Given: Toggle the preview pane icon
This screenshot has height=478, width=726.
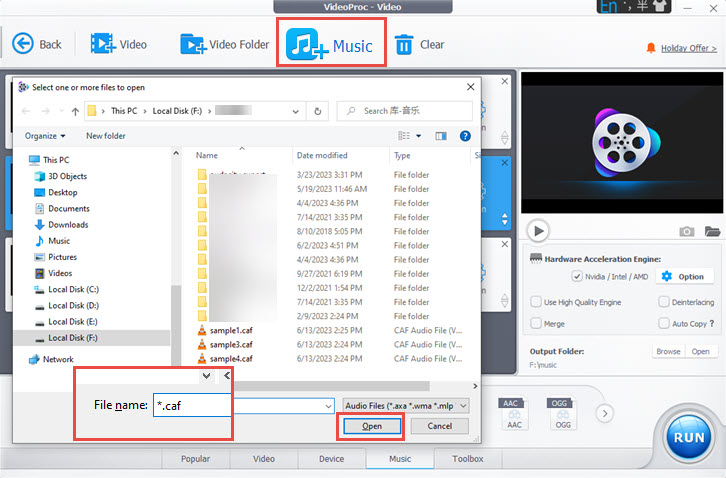Looking at the screenshot, I should coord(441,136).
